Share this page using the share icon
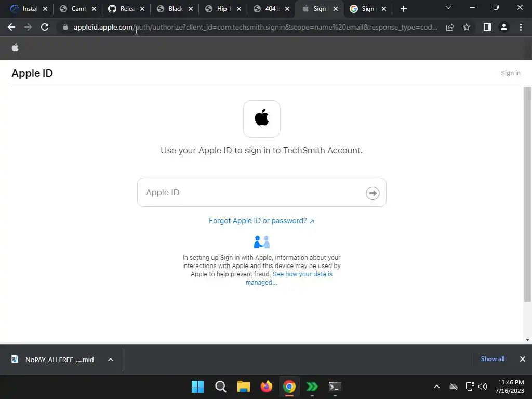Screen dimensions: 532x399 (x=450, y=27)
